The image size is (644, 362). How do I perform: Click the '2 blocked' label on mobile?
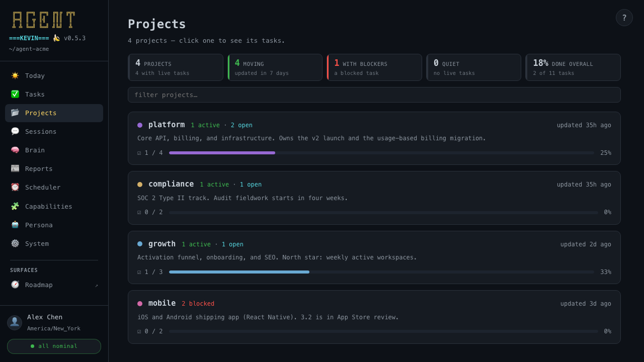[x=198, y=304]
